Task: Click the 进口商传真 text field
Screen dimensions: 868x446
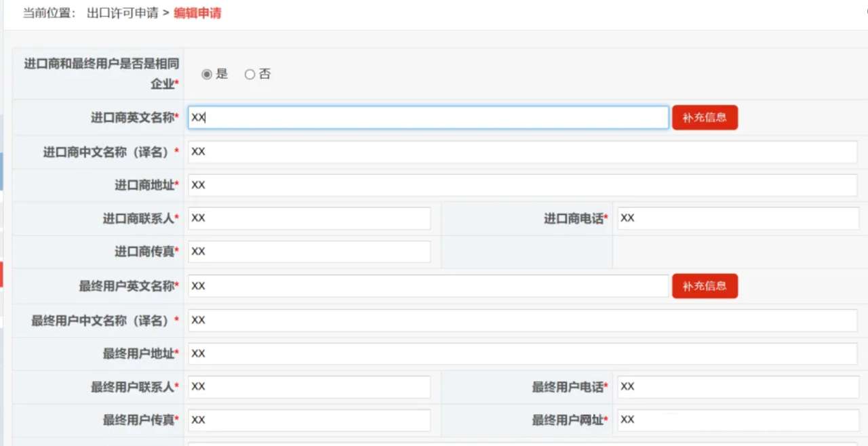Action: click(309, 251)
